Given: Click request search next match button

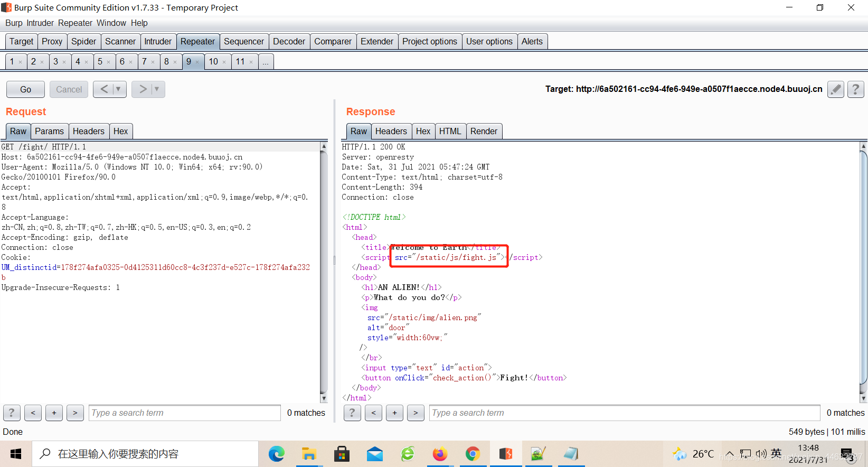Looking at the screenshot, I should pyautogui.click(x=75, y=413).
